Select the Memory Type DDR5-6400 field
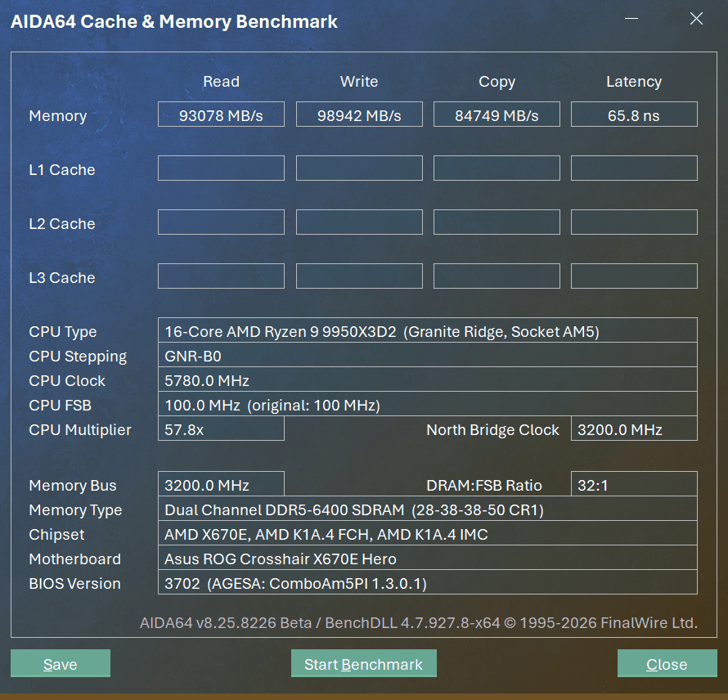 pyautogui.click(x=427, y=509)
